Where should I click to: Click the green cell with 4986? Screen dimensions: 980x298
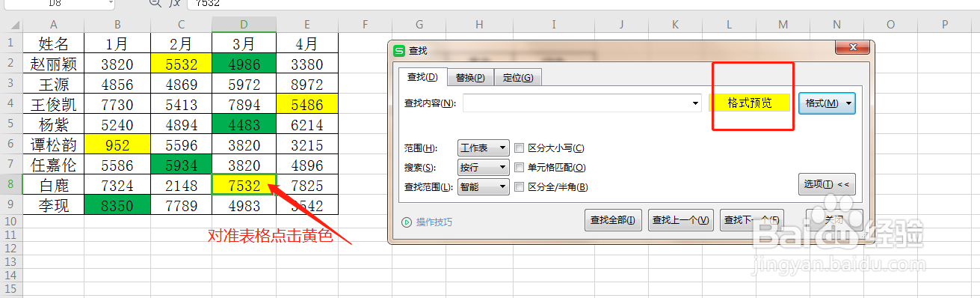[x=244, y=64]
